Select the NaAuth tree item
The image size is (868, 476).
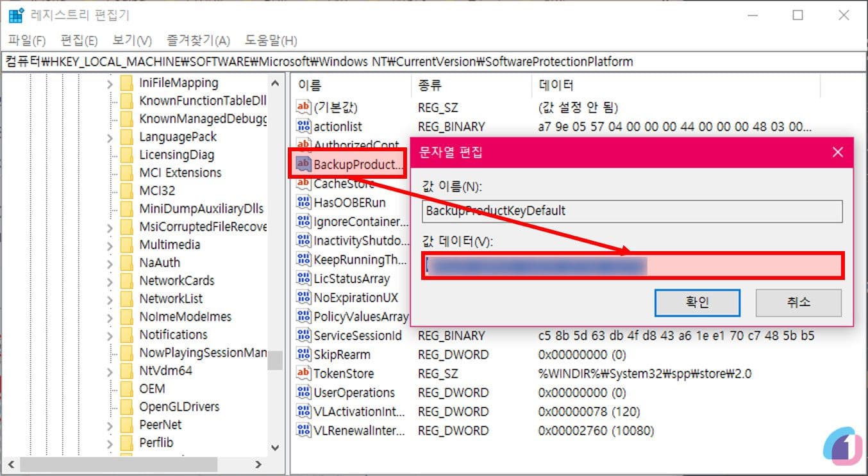coord(160,263)
